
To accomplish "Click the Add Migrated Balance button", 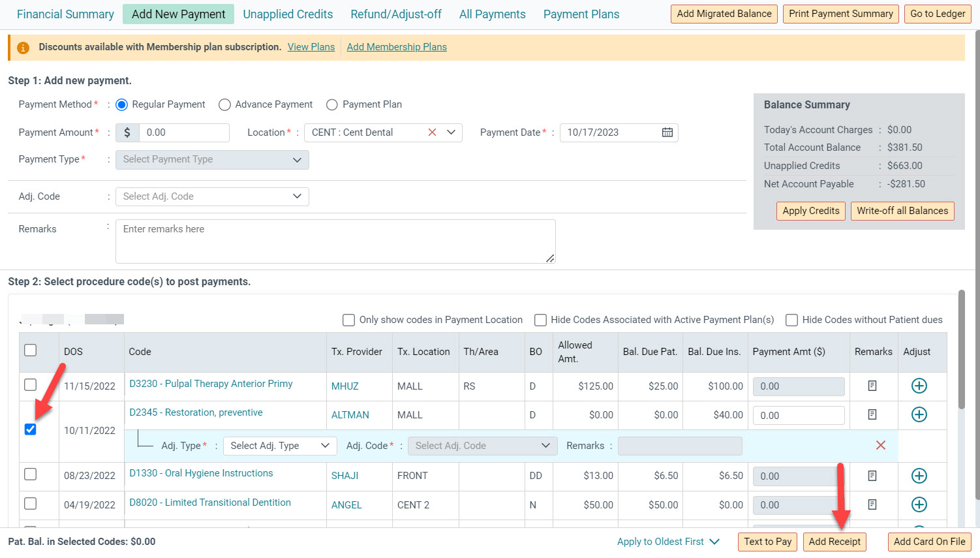I will (724, 14).
